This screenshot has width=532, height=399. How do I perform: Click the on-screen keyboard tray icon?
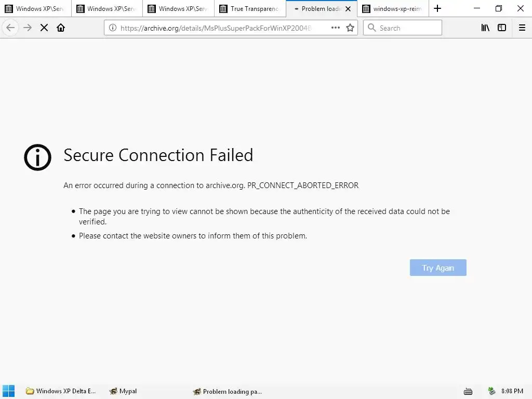coord(468,391)
